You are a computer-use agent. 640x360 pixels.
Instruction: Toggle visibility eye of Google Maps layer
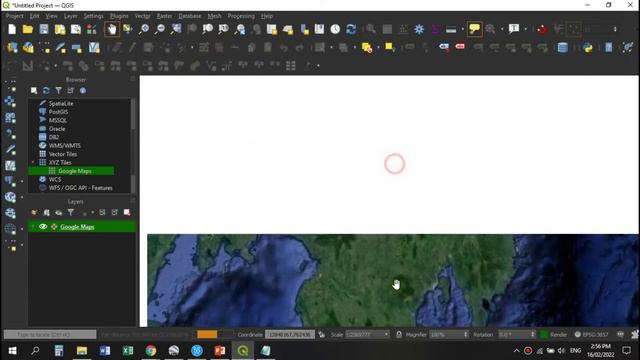click(43, 227)
